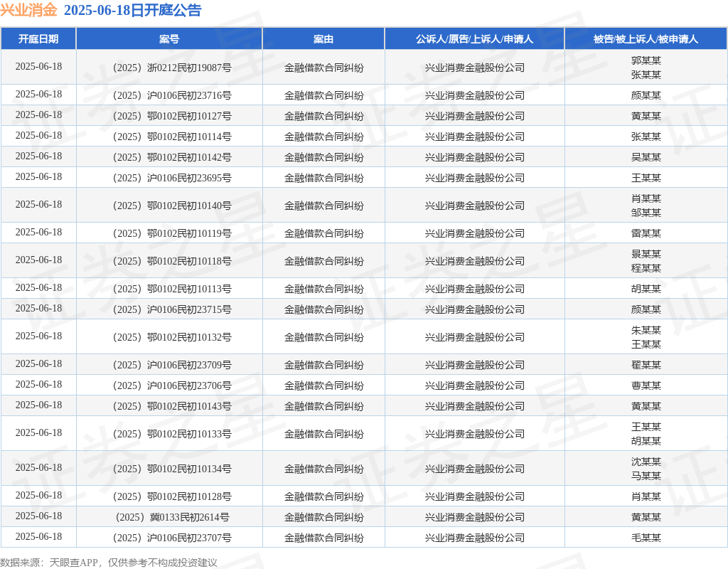The height and width of the screenshot is (569, 728).
Task: Click defendant name 邹某某
Action: [646, 213]
